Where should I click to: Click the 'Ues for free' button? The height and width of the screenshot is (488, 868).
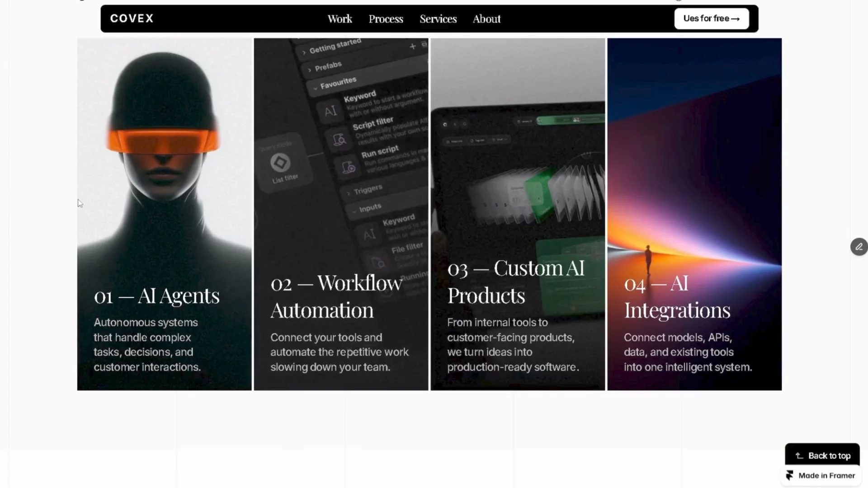coord(712,19)
